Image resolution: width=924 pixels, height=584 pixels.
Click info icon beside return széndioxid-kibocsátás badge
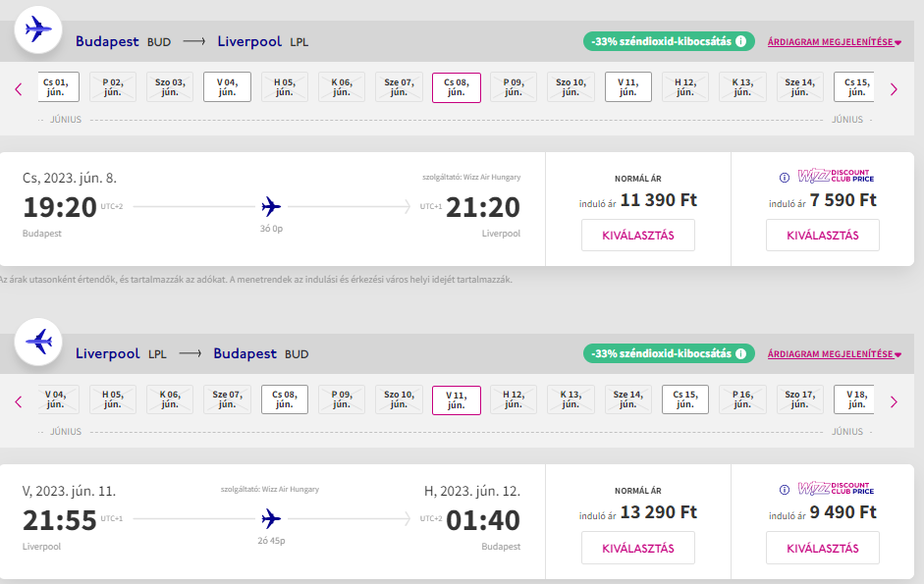[740, 353]
